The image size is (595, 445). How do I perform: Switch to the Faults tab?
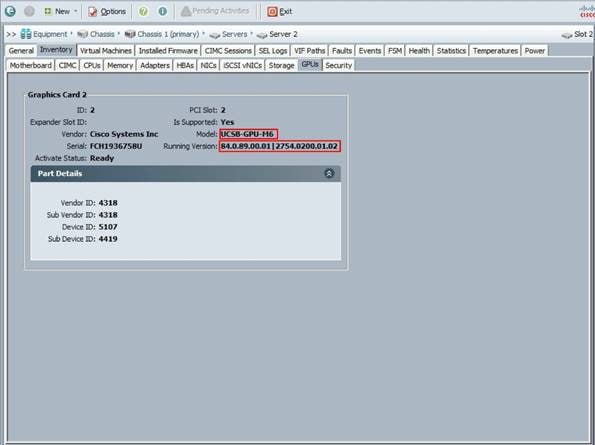pos(342,51)
